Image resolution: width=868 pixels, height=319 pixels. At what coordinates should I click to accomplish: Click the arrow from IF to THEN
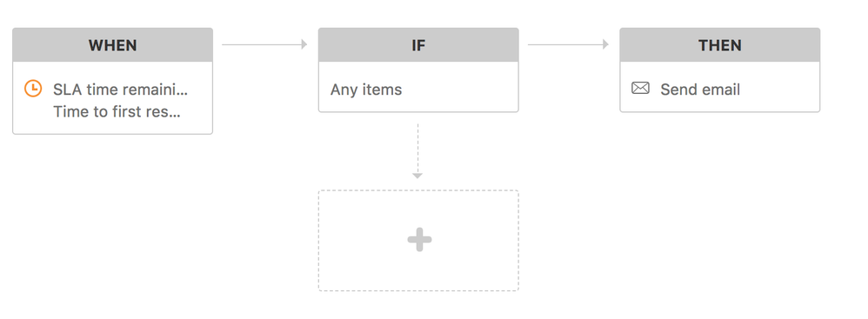click(x=569, y=44)
